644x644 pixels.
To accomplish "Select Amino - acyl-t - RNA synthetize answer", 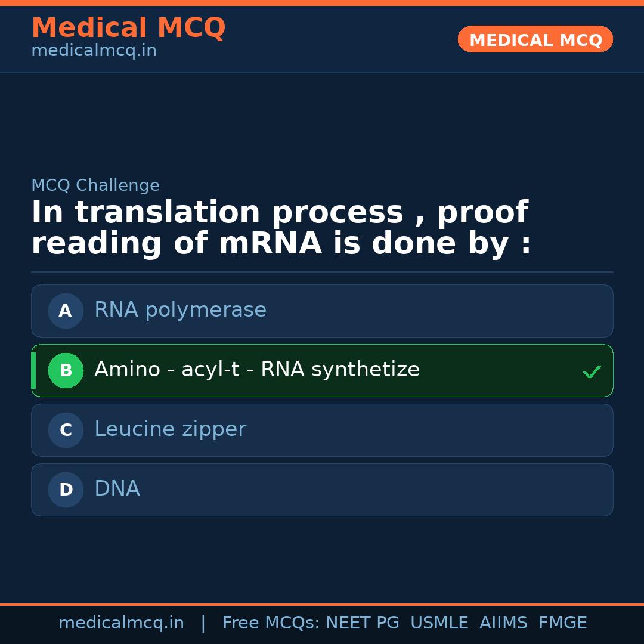I will (257, 370).
